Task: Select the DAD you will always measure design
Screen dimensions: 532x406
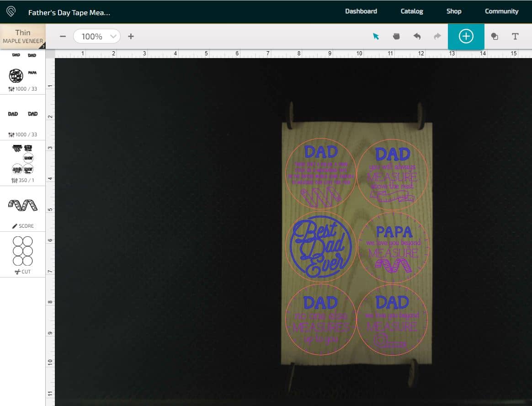Action: coord(392,175)
